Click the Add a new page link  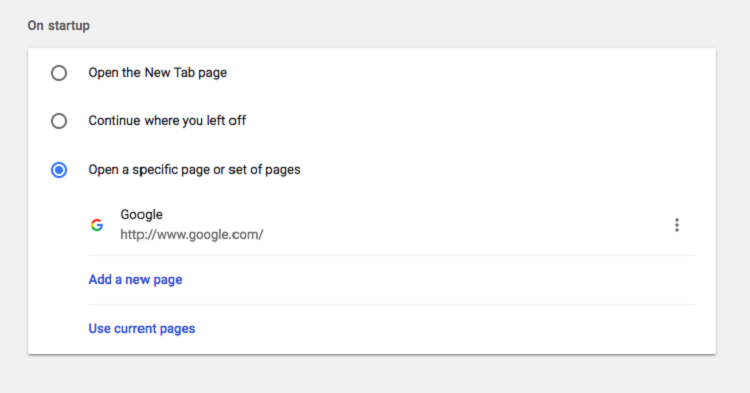pyautogui.click(x=135, y=280)
